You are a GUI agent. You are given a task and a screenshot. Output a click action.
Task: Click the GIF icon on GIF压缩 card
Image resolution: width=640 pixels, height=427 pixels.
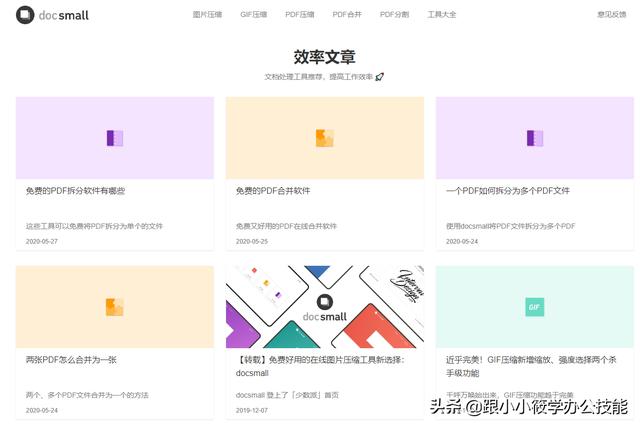535,307
